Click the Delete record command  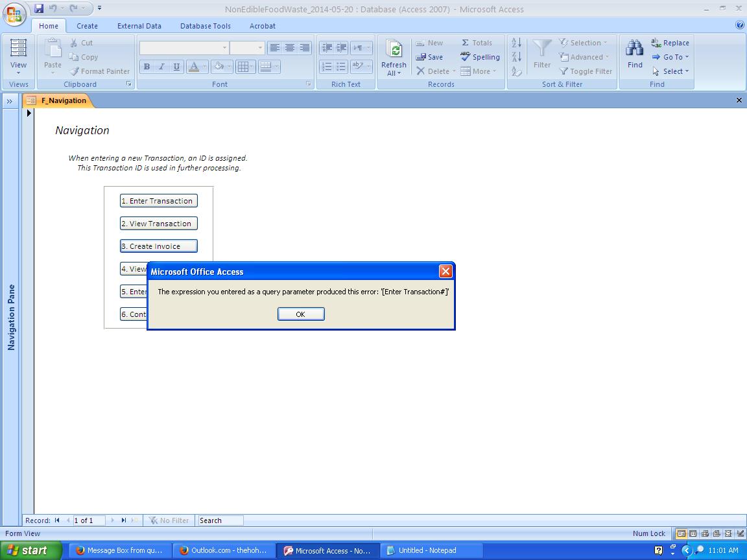(x=433, y=71)
